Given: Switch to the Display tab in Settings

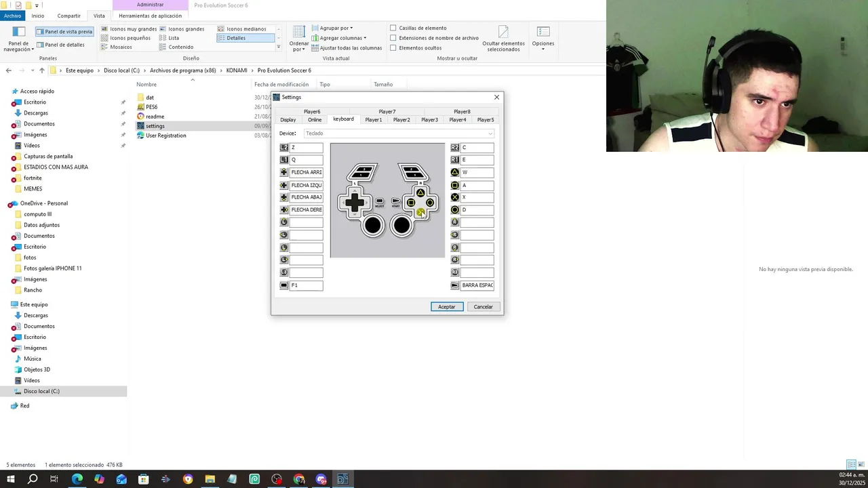Looking at the screenshot, I should (x=288, y=120).
